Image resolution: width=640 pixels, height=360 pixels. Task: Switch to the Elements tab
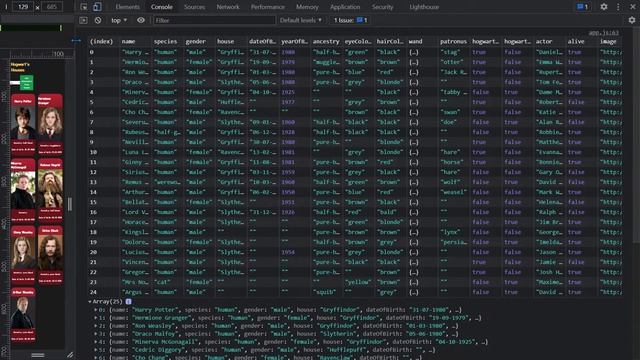[x=127, y=7]
